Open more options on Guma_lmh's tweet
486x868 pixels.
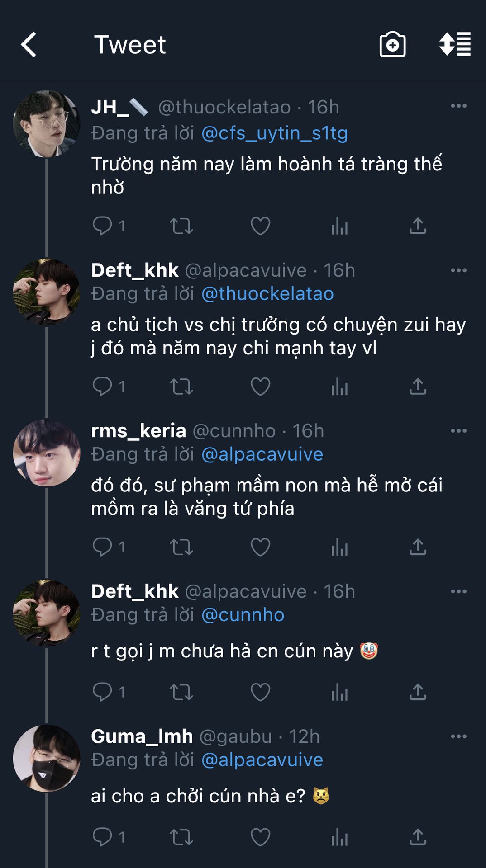458,736
